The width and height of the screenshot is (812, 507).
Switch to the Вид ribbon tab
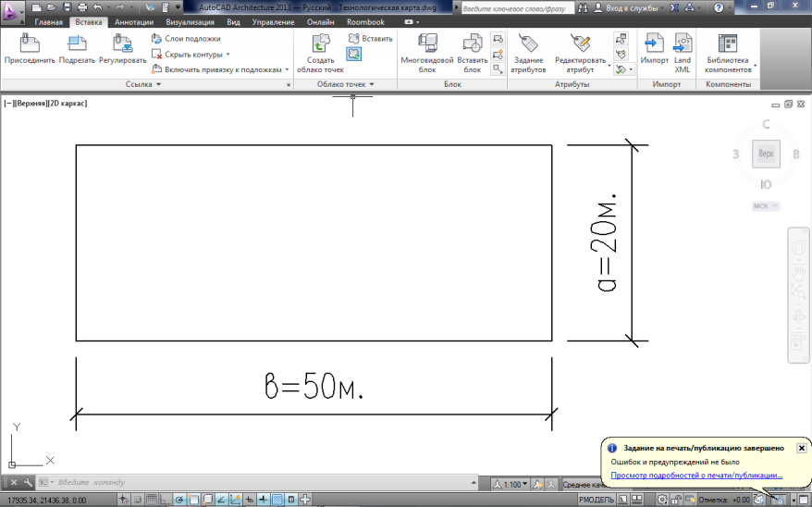click(x=234, y=22)
